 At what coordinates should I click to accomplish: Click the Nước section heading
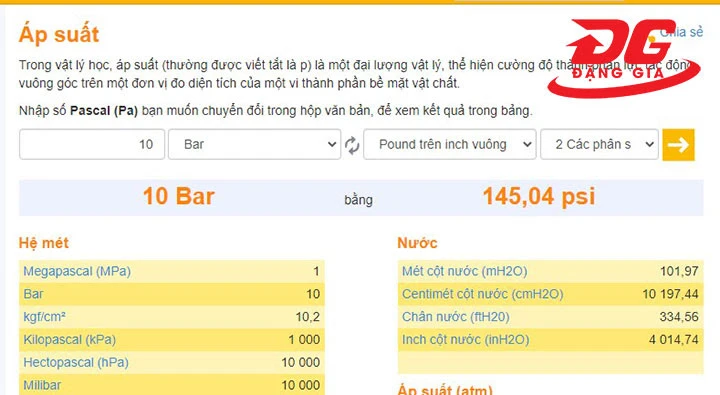pyautogui.click(x=417, y=243)
